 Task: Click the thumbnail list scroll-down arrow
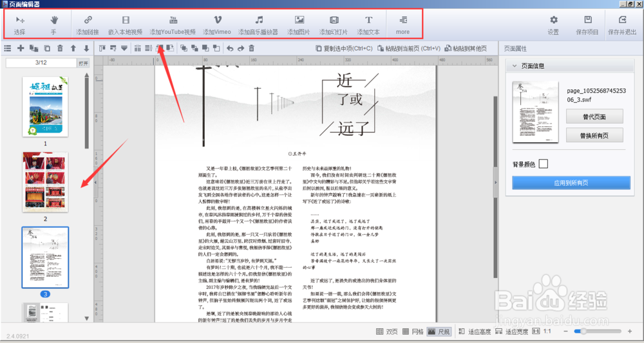[x=87, y=318]
